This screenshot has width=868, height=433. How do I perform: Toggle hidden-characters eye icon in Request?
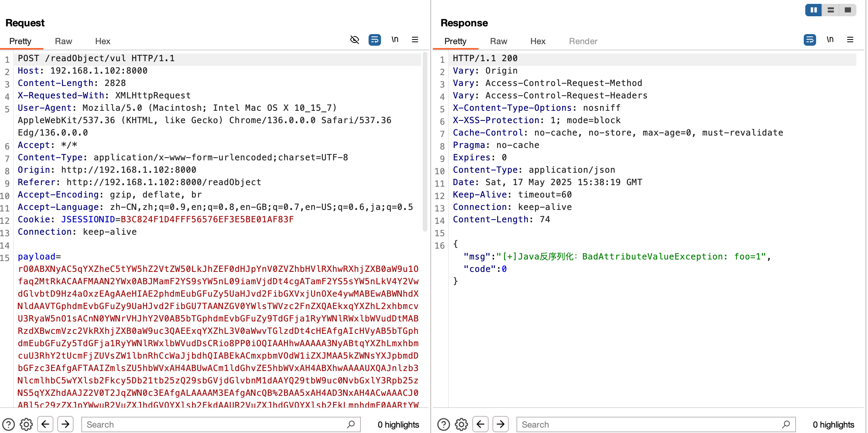[x=355, y=40]
